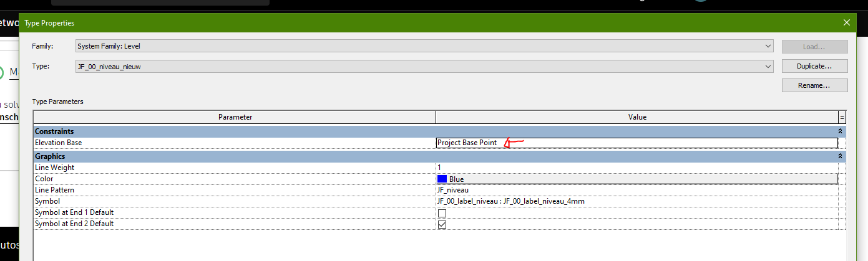The image size is (868, 261).
Task: Click the Rename... button
Action: click(x=814, y=85)
